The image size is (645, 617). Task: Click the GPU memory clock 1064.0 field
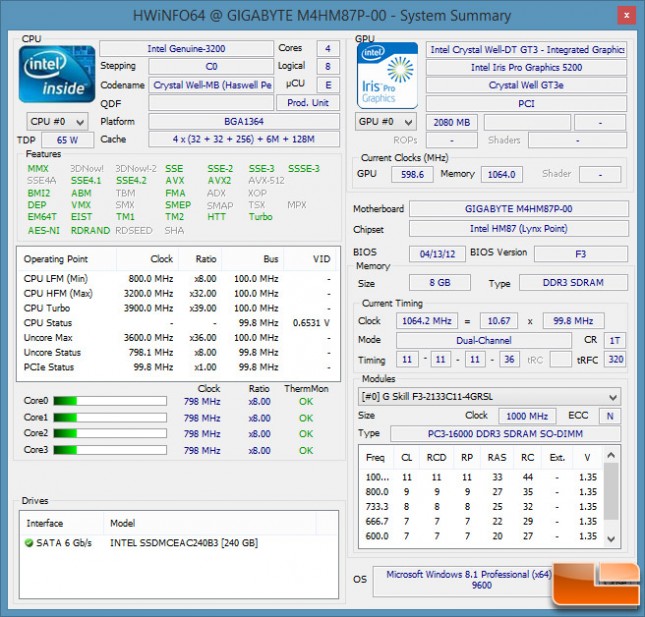coord(502,174)
